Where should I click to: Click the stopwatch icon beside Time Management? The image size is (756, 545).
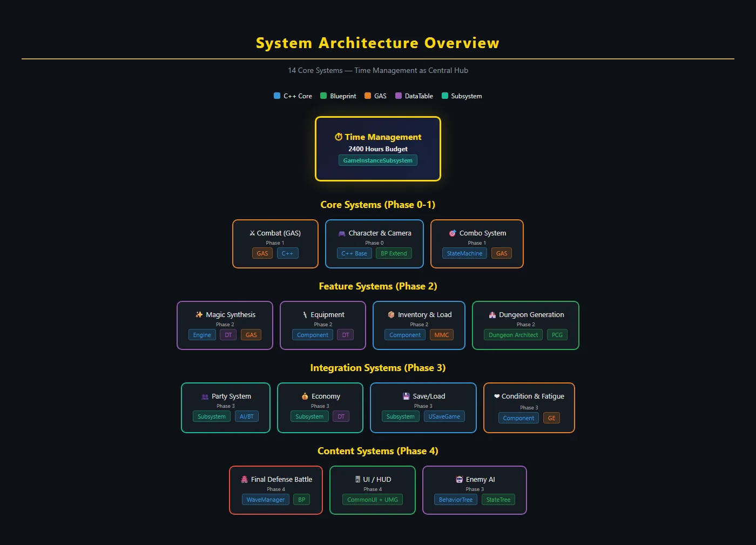tap(339, 137)
